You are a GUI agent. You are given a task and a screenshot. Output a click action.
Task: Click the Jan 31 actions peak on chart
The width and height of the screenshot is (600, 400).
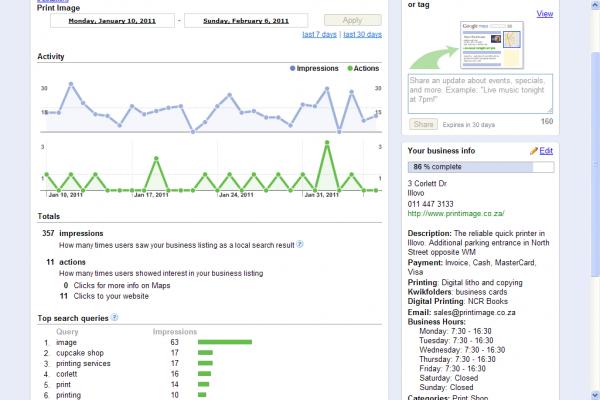328,145
